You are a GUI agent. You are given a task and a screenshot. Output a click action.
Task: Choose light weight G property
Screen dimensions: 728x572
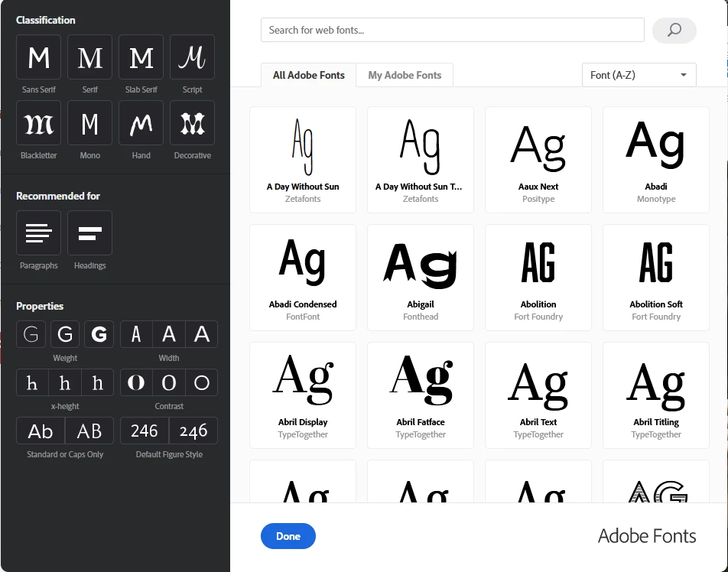(31, 334)
